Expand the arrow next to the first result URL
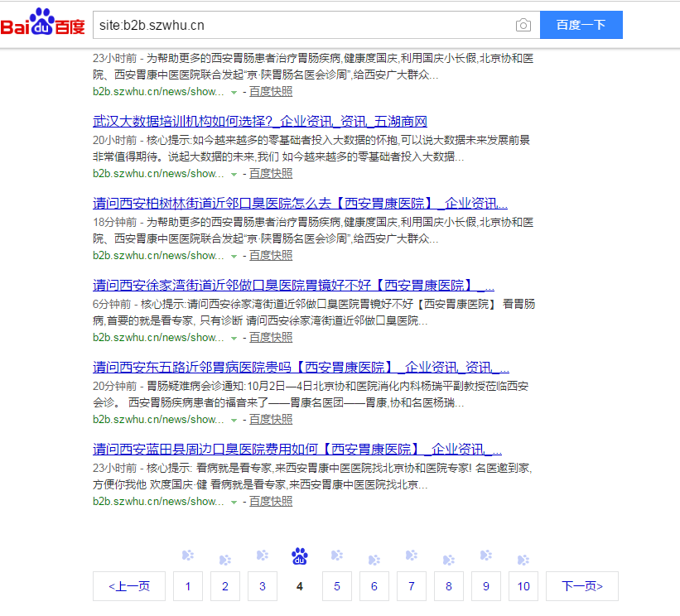680x616 pixels. tap(234, 92)
